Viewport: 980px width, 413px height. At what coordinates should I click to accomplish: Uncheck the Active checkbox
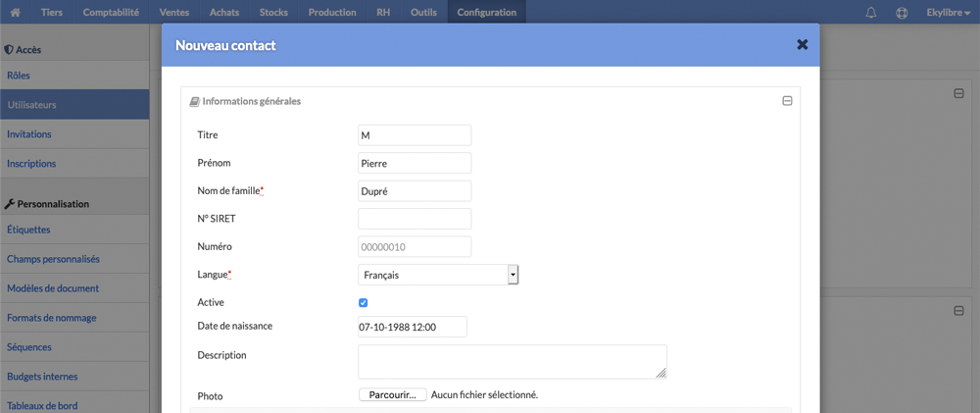[x=364, y=303]
